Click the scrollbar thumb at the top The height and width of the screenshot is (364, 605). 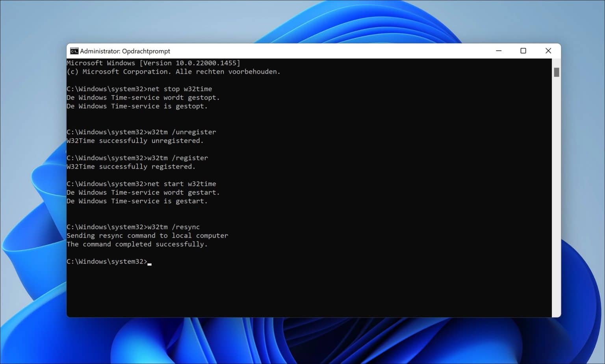point(557,72)
